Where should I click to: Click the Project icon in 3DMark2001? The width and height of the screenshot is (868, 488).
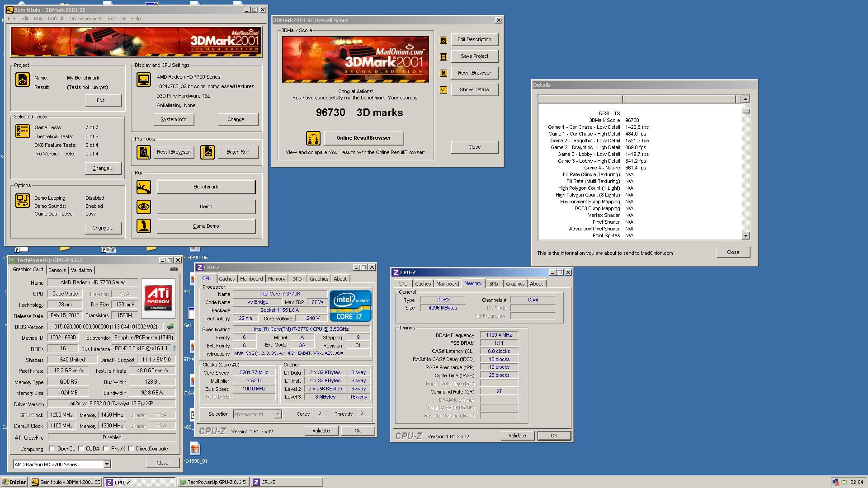pyautogui.click(x=23, y=80)
